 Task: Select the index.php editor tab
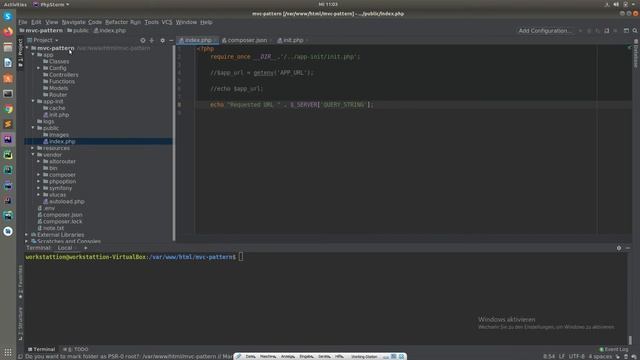pos(198,40)
